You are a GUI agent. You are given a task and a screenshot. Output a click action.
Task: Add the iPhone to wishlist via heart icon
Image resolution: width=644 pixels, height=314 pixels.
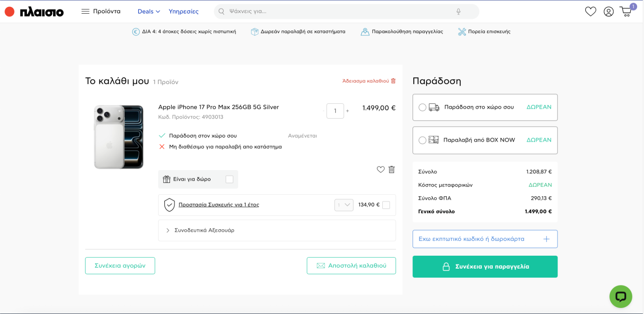380,170
